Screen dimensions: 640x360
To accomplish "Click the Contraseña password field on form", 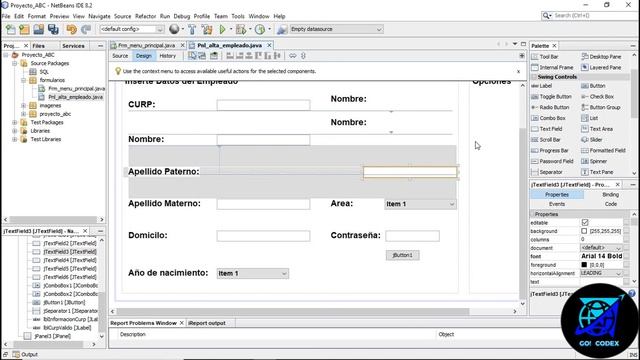I will (412, 236).
